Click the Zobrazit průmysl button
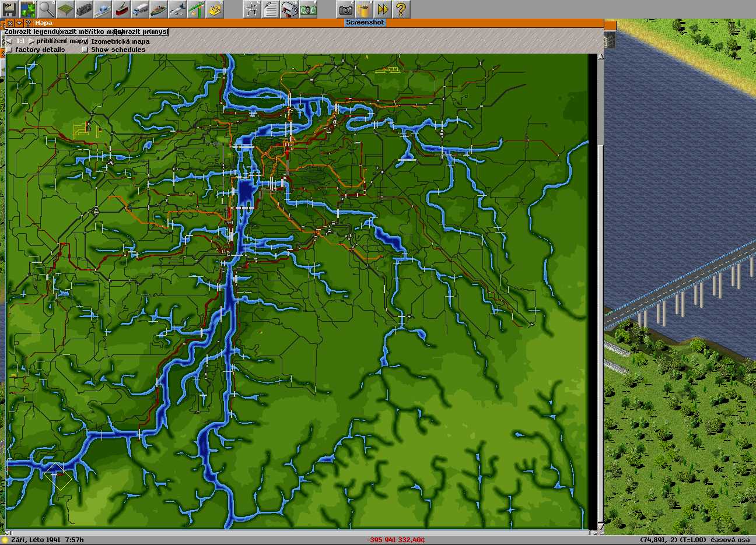Image resolution: width=756 pixels, height=545 pixels. coord(142,31)
